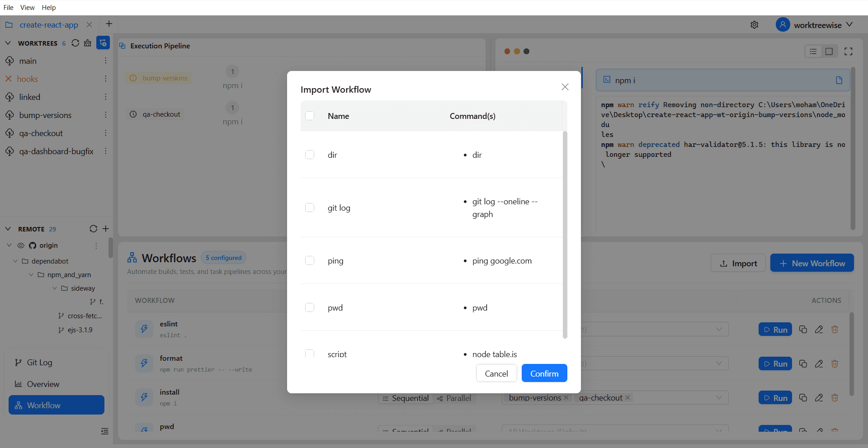Click the add worktree icon
Image resolution: width=868 pixels, height=448 pixels.
(x=103, y=43)
